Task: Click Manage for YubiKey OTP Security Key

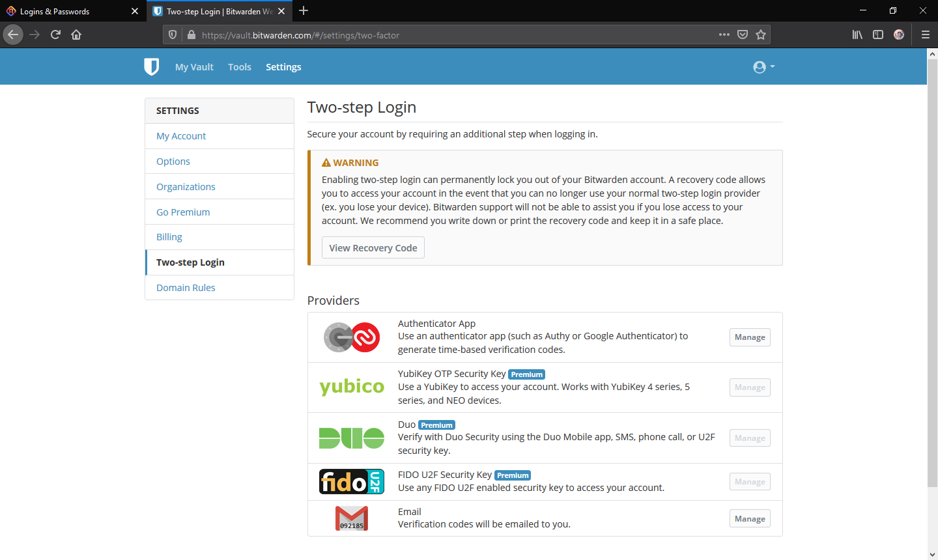Action: 750,387
